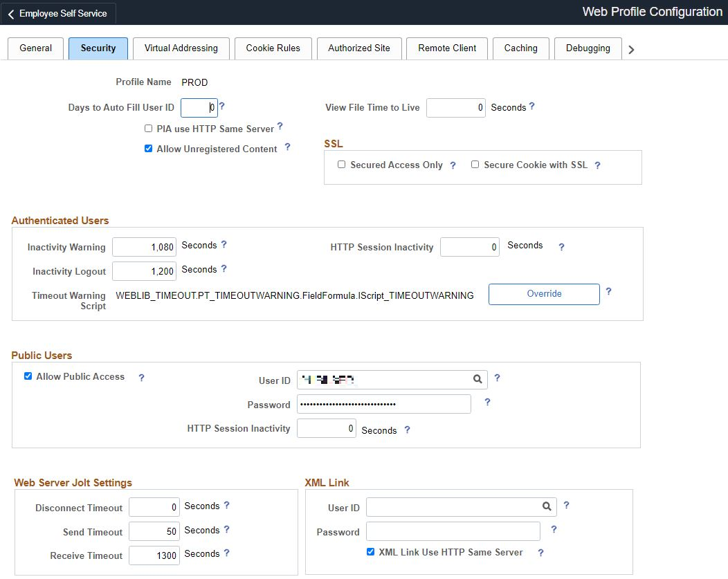Image resolution: width=728 pixels, height=579 pixels.
Task: Click the Public Users Password field
Action: pyautogui.click(x=384, y=403)
